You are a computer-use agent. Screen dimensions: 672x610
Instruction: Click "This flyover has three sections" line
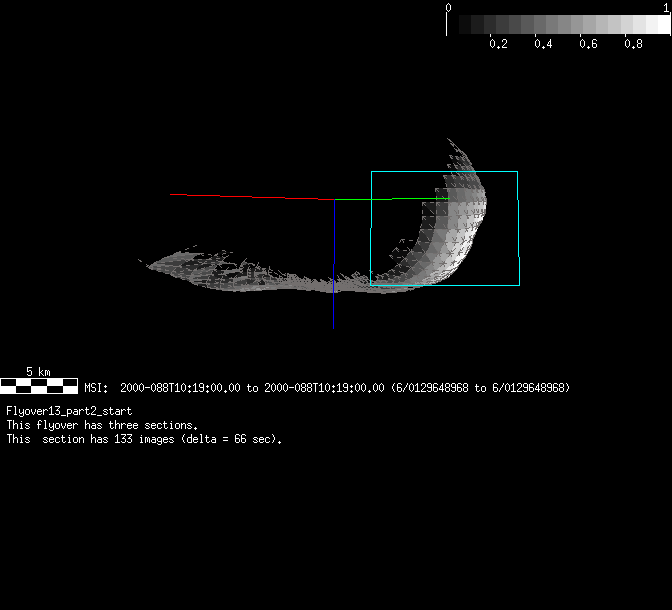tap(102, 425)
